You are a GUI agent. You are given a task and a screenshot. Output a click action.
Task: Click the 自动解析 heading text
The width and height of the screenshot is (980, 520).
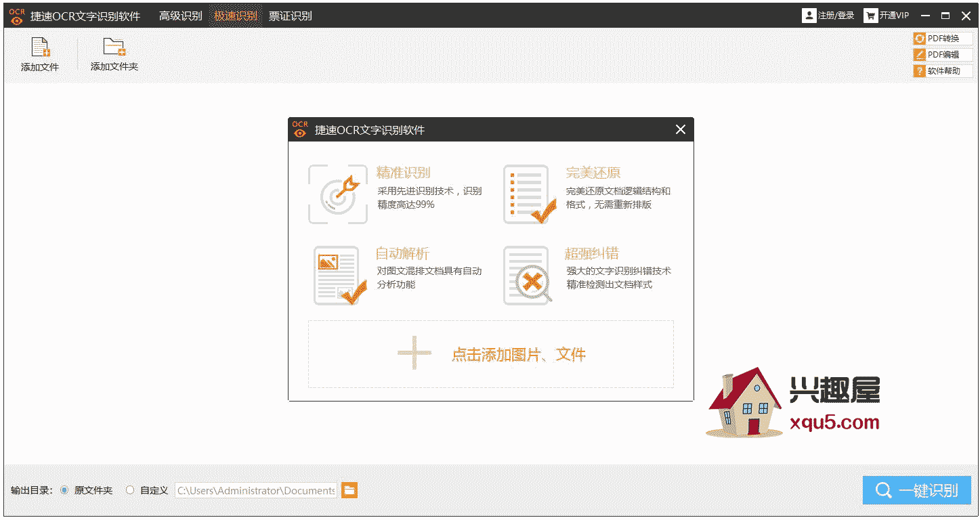(x=403, y=254)
